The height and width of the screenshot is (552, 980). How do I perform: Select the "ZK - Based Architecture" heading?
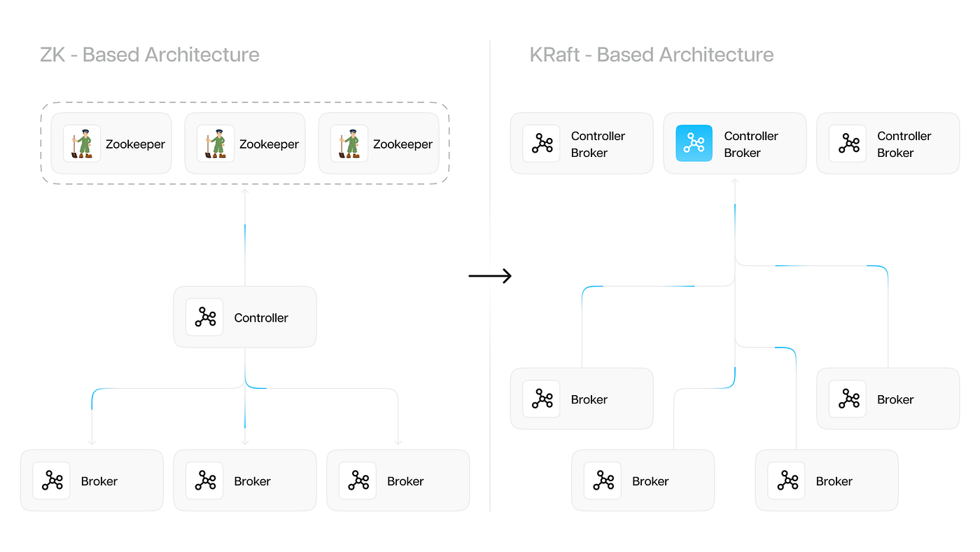pos(150,55)
